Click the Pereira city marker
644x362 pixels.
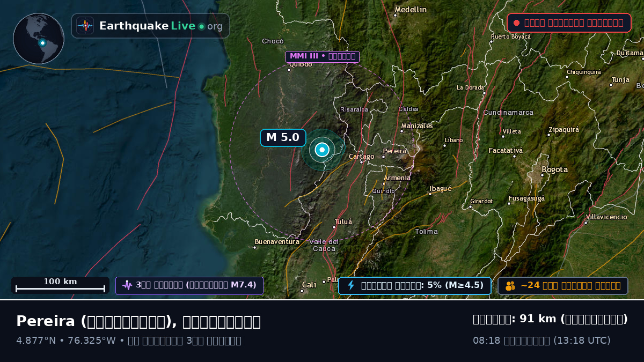click(383, 157)
